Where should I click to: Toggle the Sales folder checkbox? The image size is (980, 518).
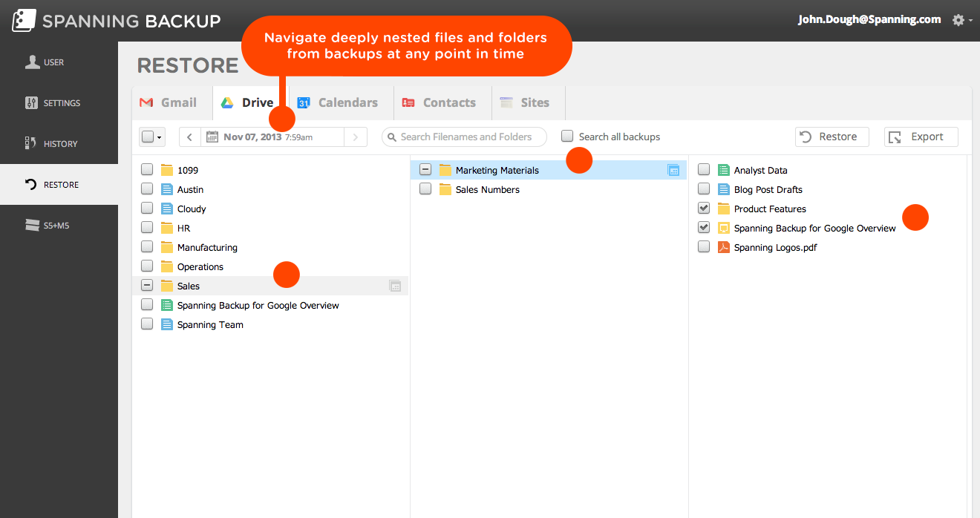[147, 286]
